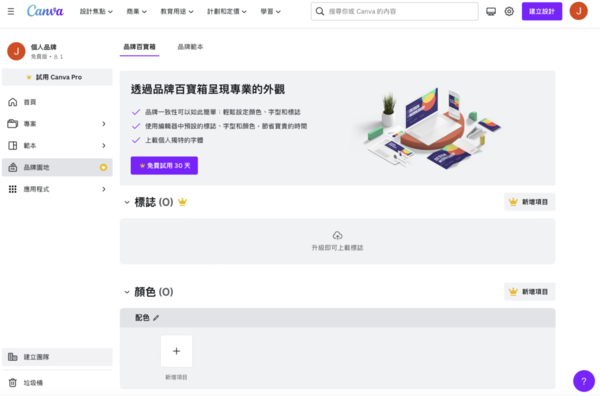Click the trash can icon
This screenshot has height=396, width=600.
[x=13, y=383]
